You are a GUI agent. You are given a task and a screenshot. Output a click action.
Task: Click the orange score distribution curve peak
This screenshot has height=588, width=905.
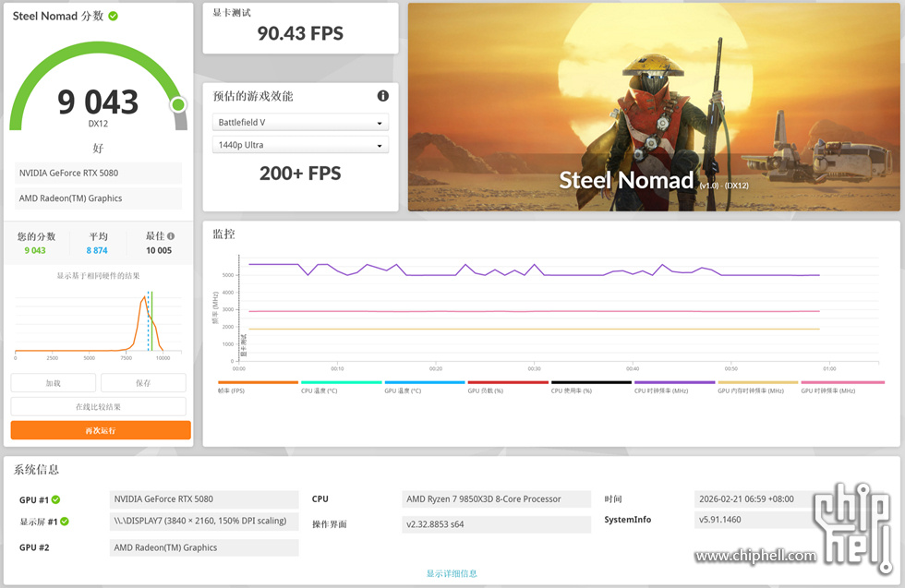click(145, 298)
